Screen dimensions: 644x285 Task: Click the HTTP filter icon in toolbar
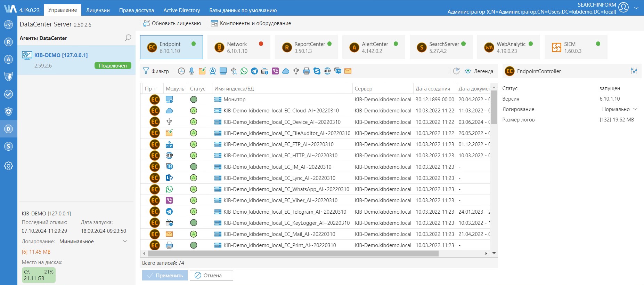[x=327, y=71]
